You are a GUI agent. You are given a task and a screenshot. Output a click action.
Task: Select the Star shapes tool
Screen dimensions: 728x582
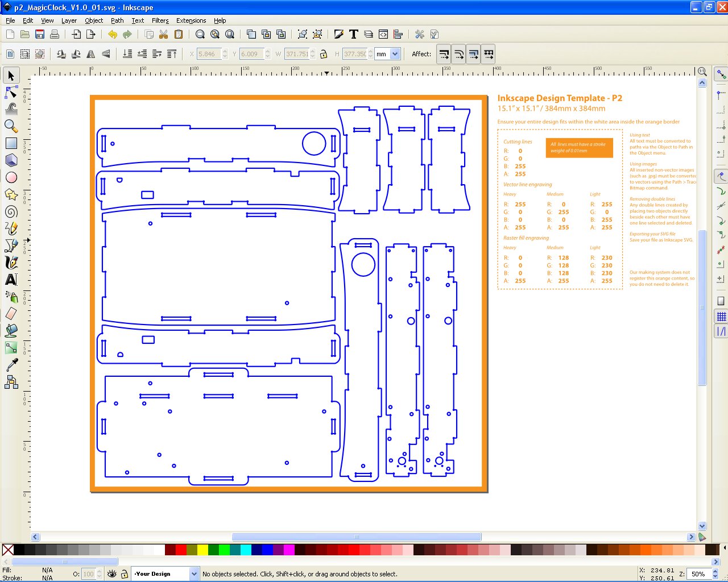pyautogui.click(x=10, y=194)
